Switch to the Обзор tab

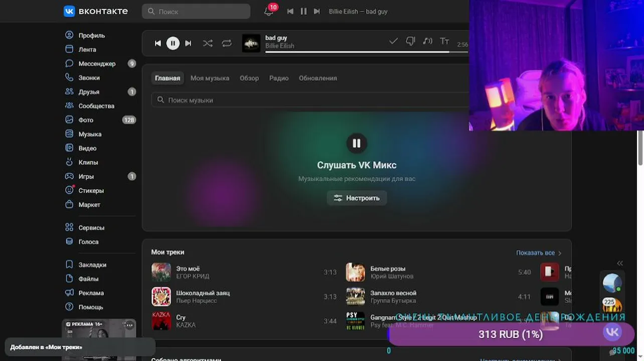pyautogui.click(x=249, y=78)
